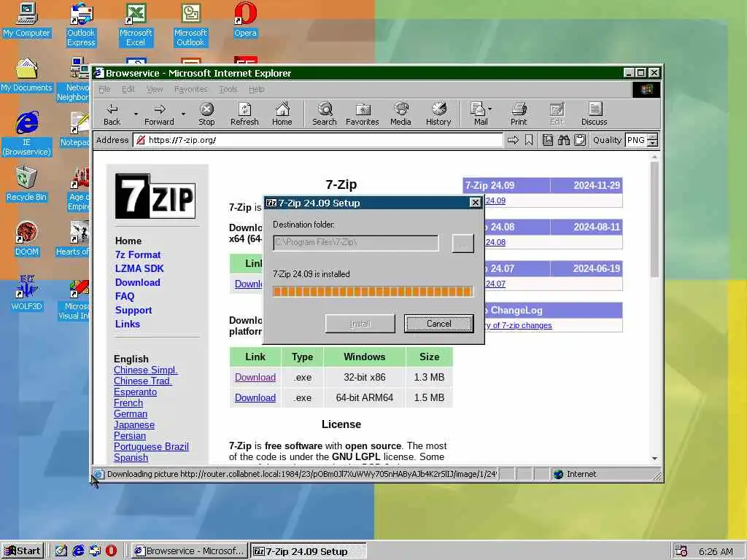Open the Forward button history dropdown arrow
747x560 pixels.
pos(183,114)
